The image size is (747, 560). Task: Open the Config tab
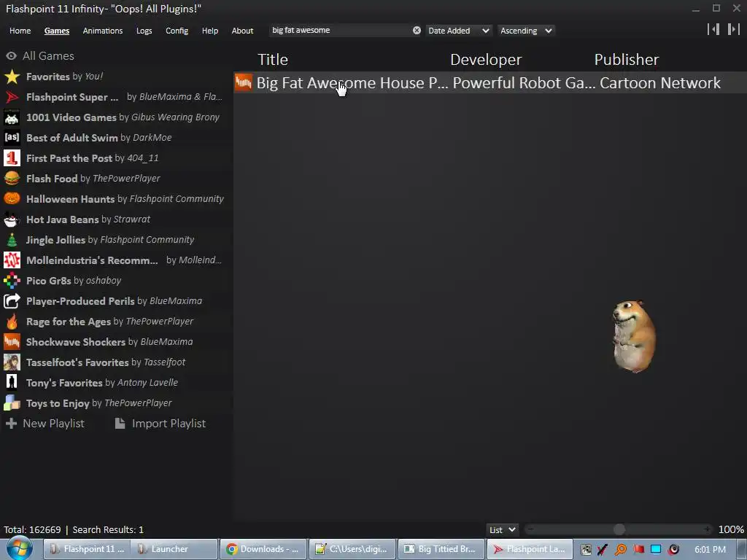[177, 31]
